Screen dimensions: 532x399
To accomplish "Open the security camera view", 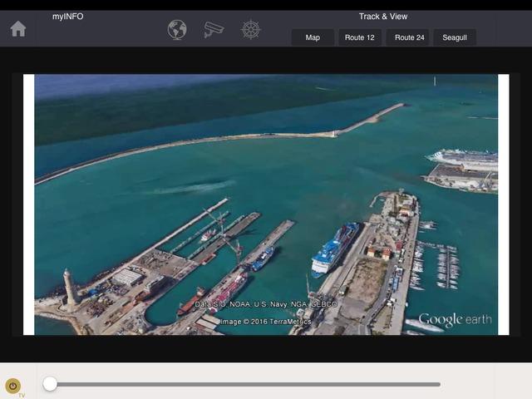I will click(214, 30).
